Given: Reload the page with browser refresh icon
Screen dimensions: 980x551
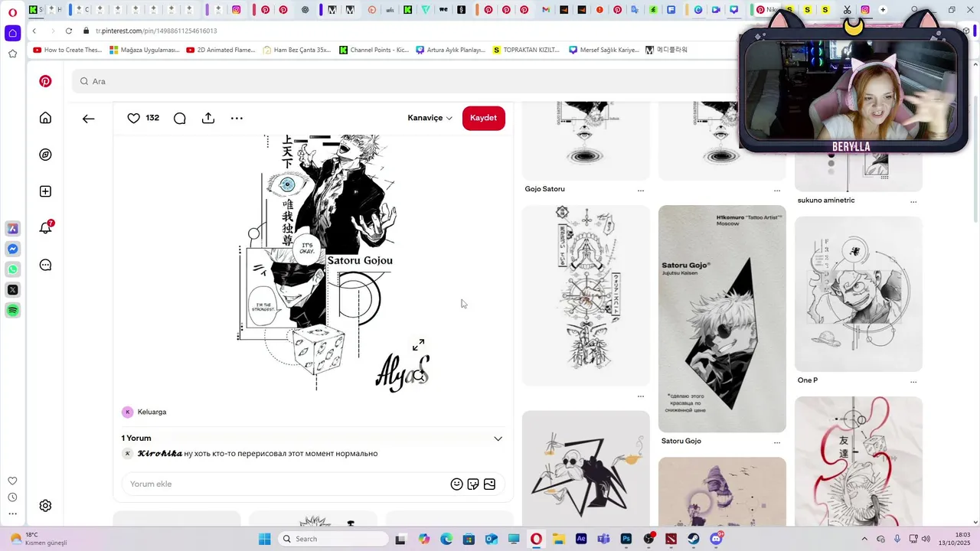Looking at the screenshot, I should coord(68,31).
